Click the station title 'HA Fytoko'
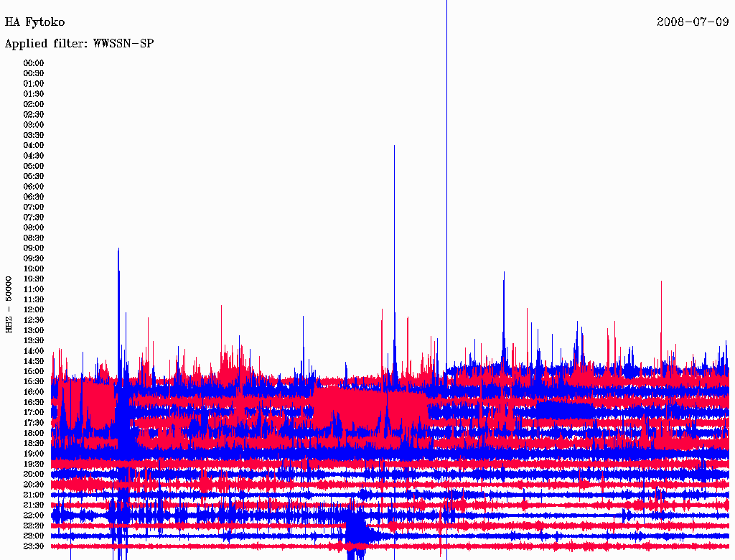 [x=34, y=22]
